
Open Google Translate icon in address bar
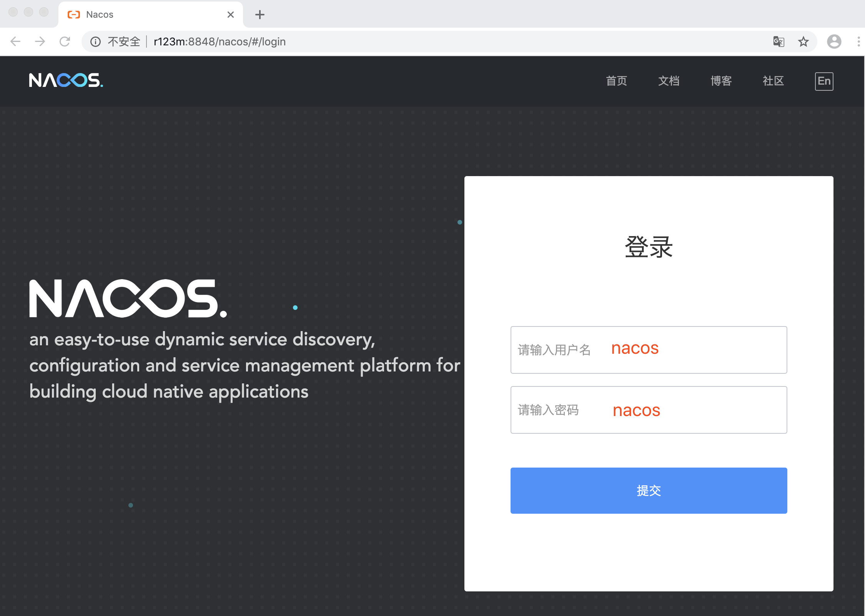tap(779, 41)
